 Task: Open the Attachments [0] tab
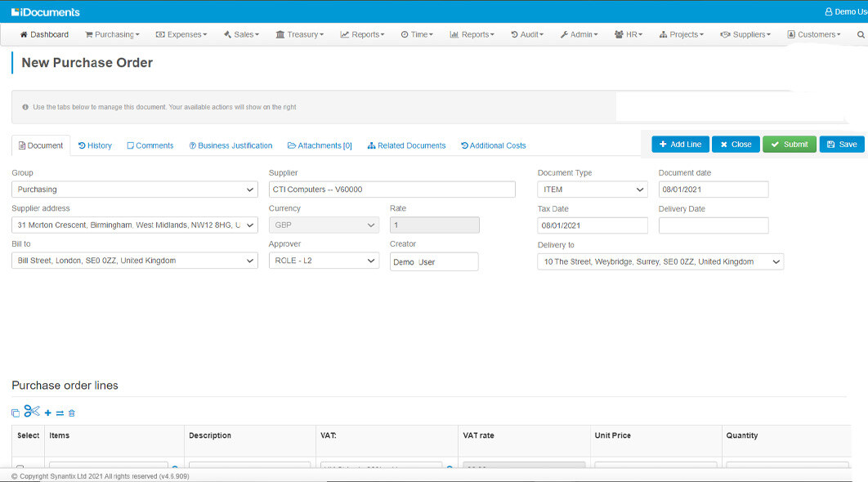click(x=320, y=145)
